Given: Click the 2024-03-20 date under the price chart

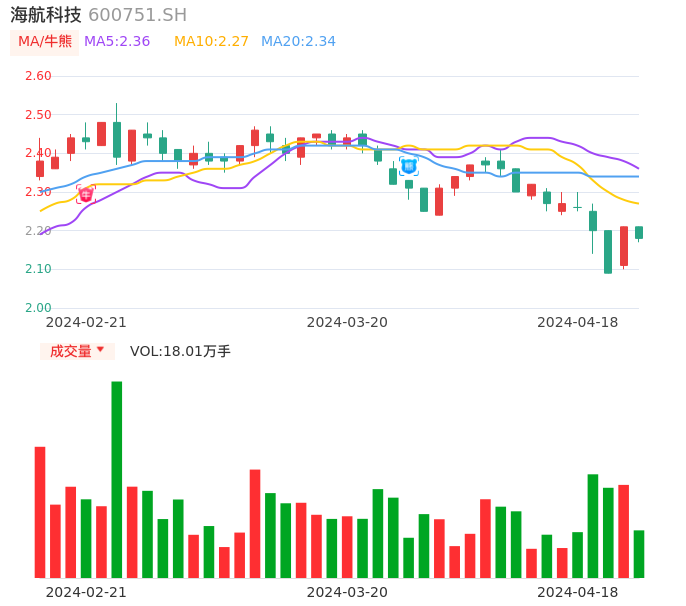Looking at the screenshot, I should (347, 322).
